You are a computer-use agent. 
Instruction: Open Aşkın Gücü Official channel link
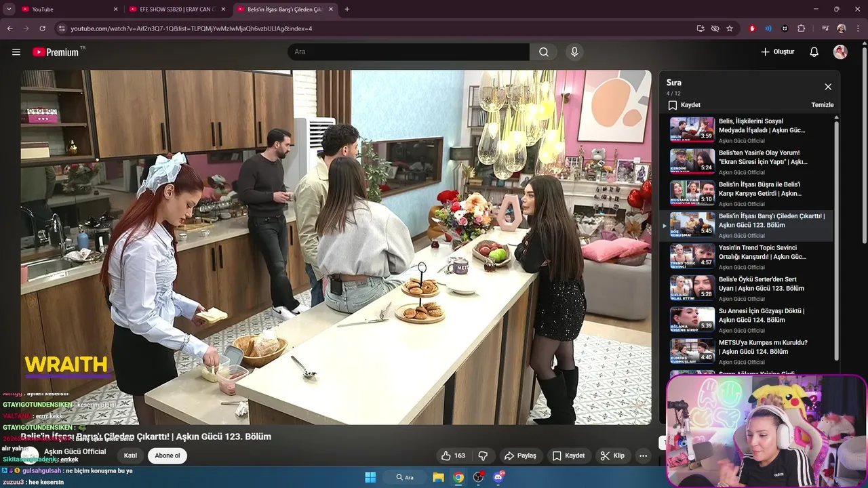tap(75, 451)
